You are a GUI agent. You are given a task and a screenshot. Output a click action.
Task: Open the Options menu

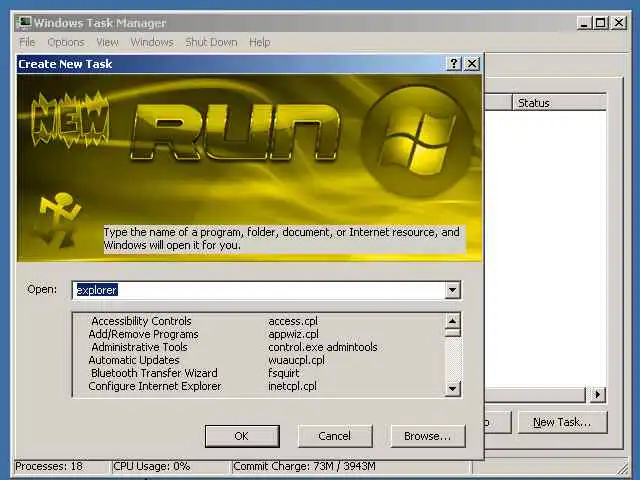coord(66,42)
